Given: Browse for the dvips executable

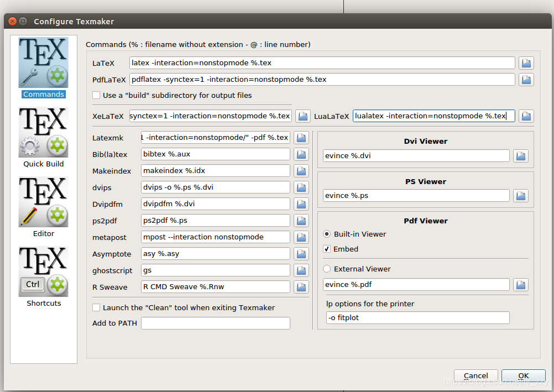Looking at the screenshot, I should pyautogui.click(x=301, y=187).
